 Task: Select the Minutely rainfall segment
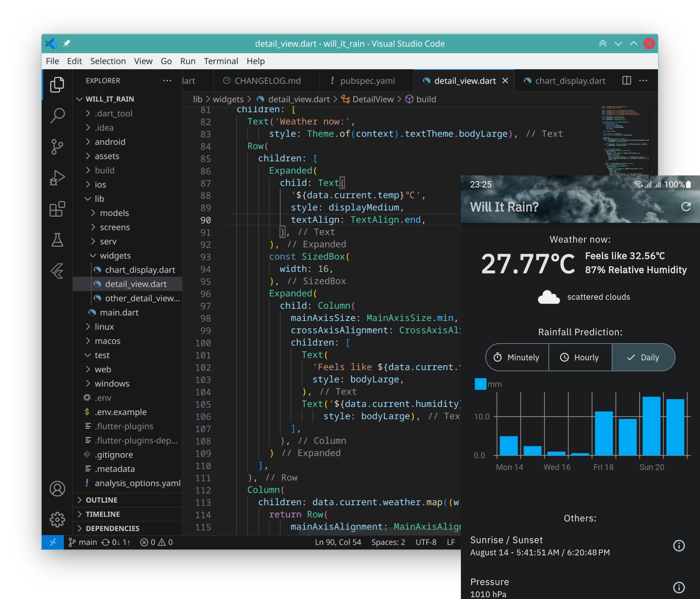pyautogui.click(x=517, y=357)
